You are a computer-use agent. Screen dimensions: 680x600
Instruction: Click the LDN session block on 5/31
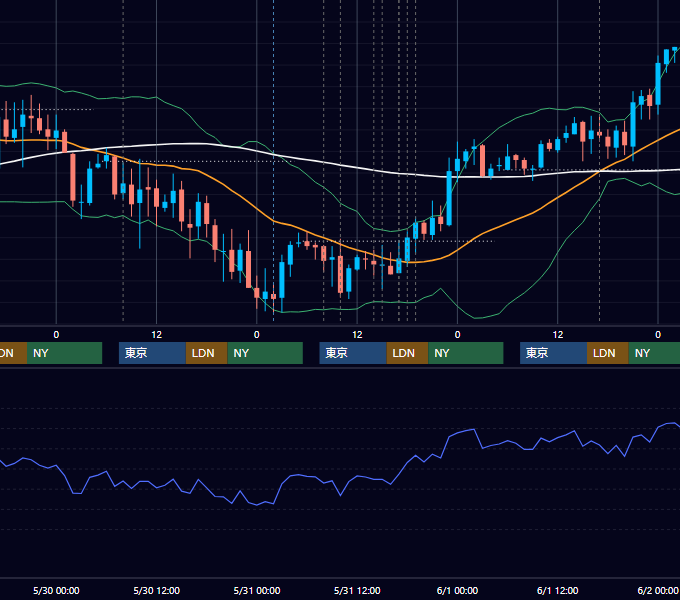tap(407, 353)
